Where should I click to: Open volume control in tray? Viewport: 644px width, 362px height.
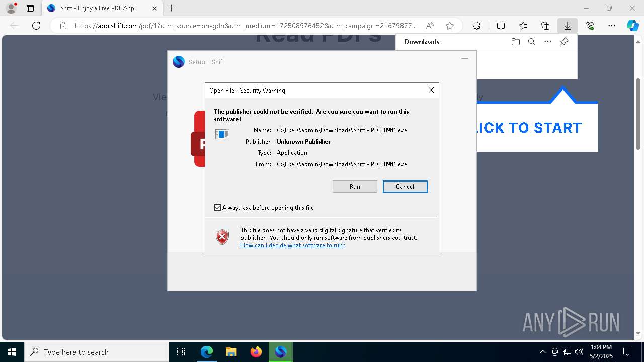click(x=579, y=352)
